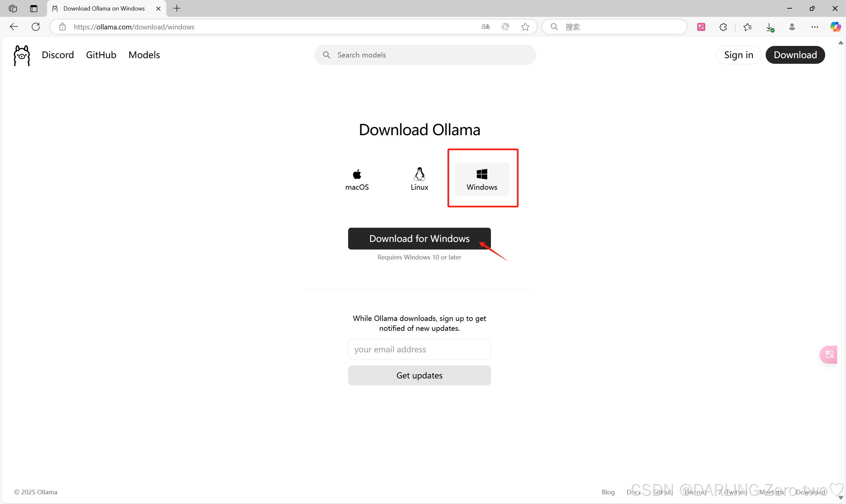Add page to favorites star
Screen dimensions: 846x504
point(525,27)
